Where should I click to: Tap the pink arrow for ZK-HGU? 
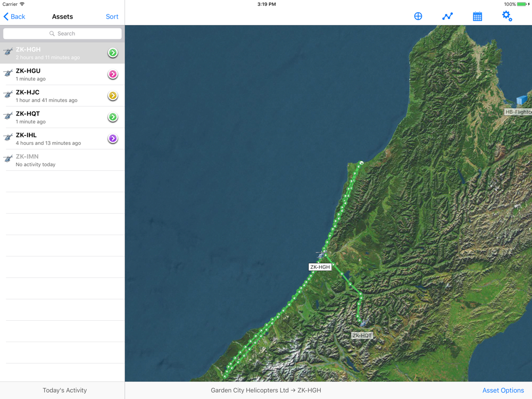(113, 74)
